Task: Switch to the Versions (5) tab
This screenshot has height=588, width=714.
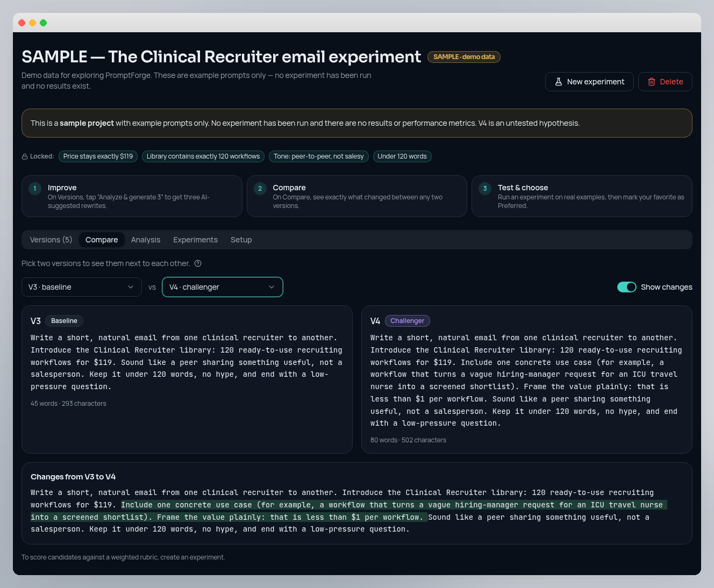Action: pyautogui.click(x=51, y=240)
